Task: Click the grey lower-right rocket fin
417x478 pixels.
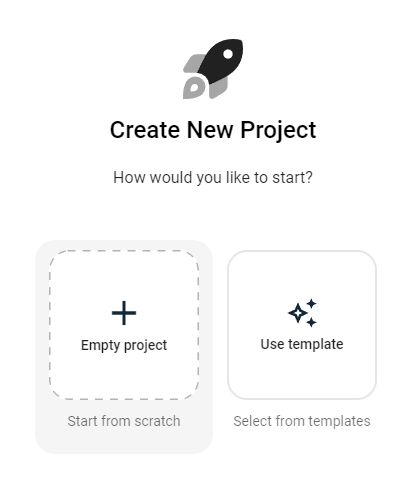Action: click(x=218, y=88)
